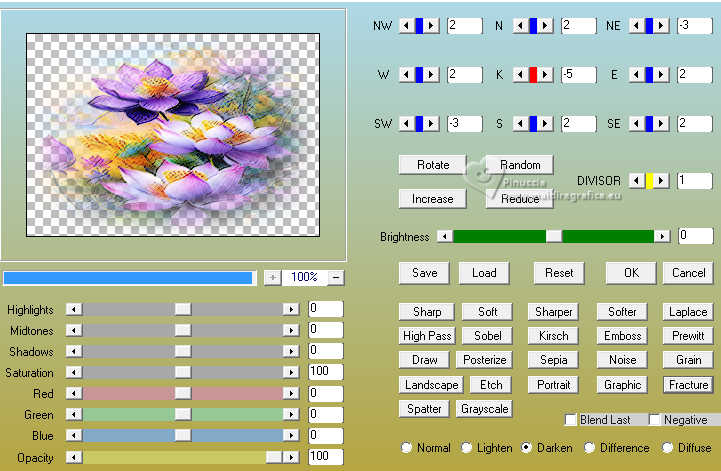
Task: Increase the SE value with right arrow
Action: (x=661, y=123)
